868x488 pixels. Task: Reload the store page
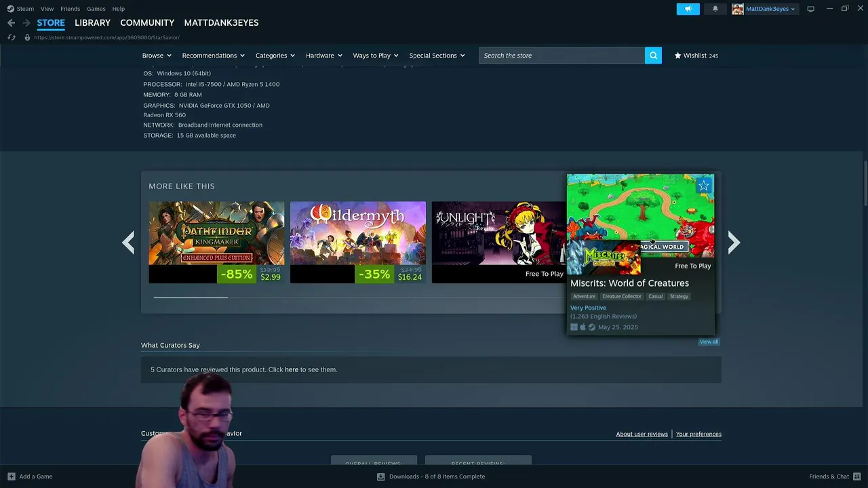click(11, 37)
